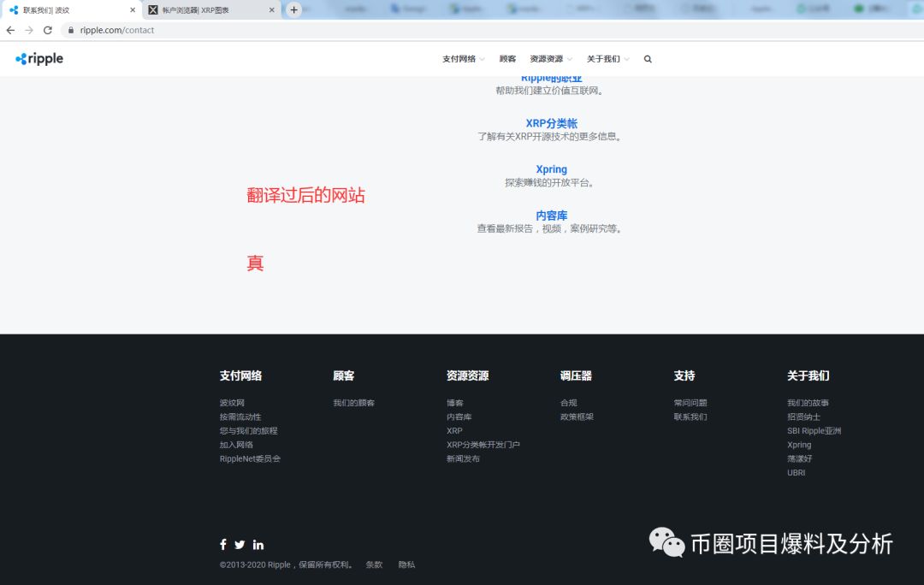This screenshot has width=924, height=585.
Task: Click 波纹网 in footer
Action: pos(232,403)
